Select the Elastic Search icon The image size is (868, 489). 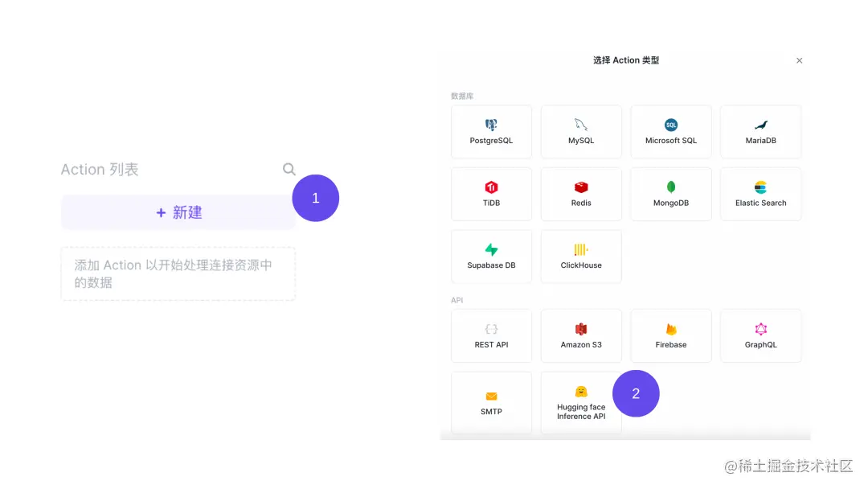(760, 187)
